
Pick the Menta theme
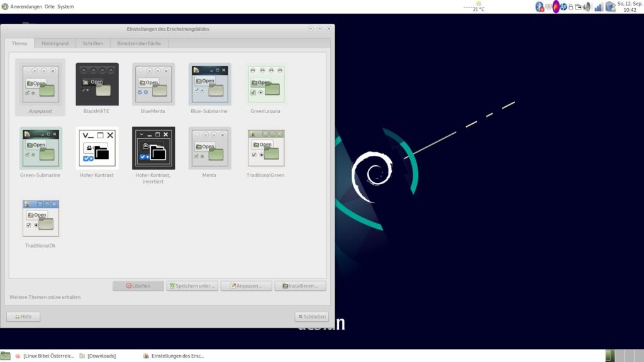[209, 148]
